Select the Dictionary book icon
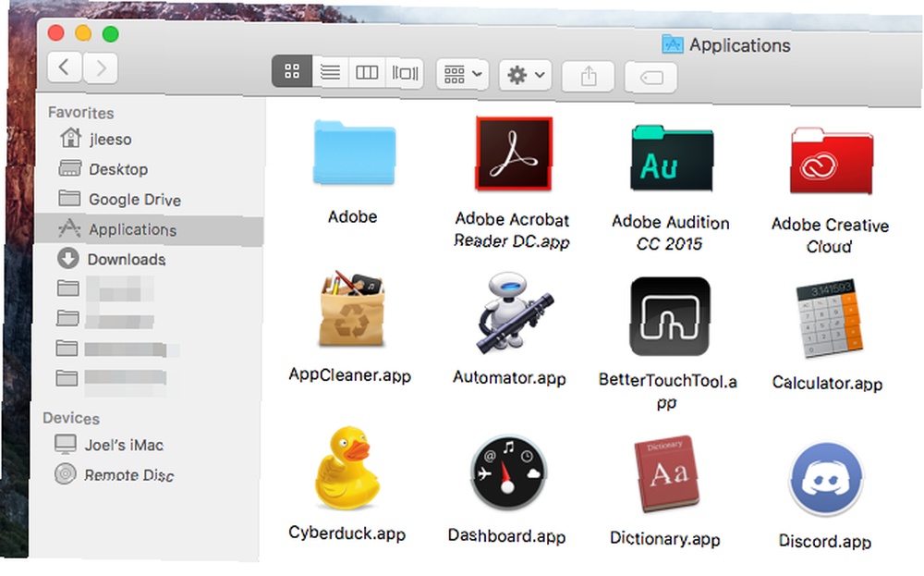 668,475
